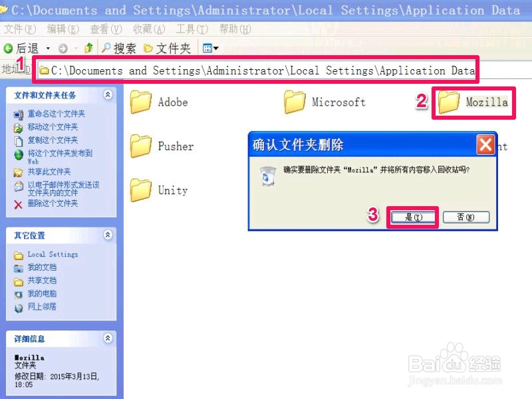Click the copy folder task icon
The height and width of the screenshot is (399, 532).
[19, 141]
